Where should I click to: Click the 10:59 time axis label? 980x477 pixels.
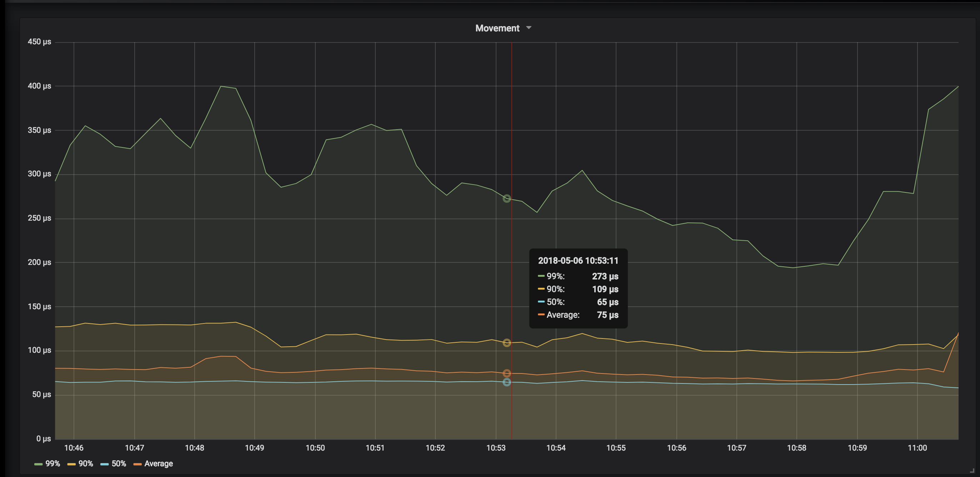tap(857, 448)
